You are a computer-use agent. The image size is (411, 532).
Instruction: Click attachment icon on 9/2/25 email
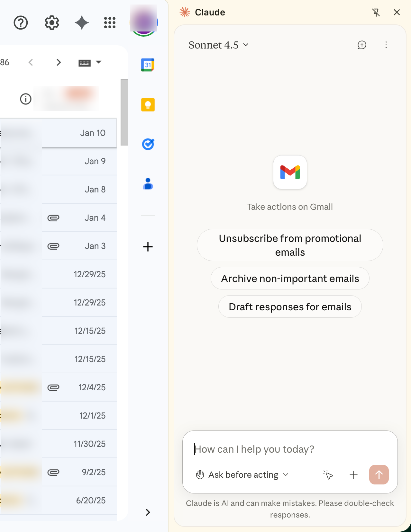coord(53,473)
